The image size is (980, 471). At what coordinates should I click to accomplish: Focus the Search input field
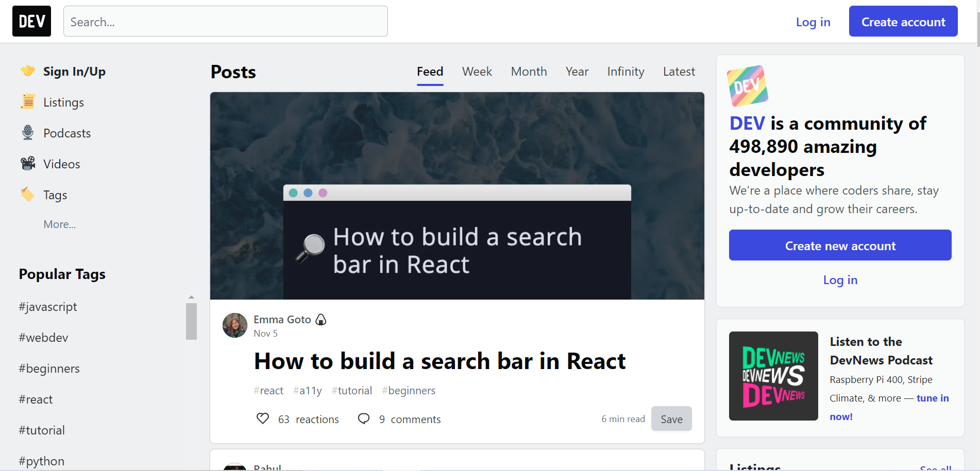tap(226, 21)
